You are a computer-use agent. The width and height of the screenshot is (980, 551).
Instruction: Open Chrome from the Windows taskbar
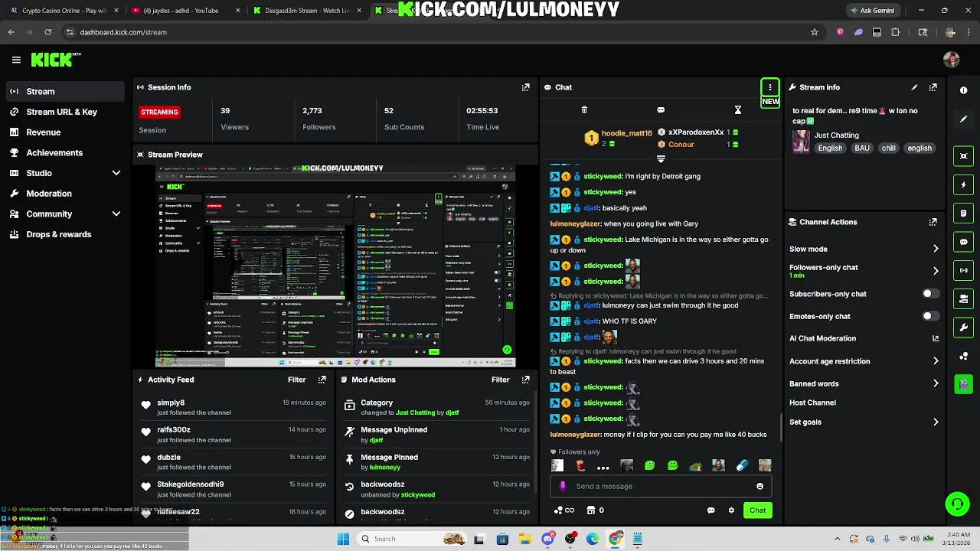[615, 539]
